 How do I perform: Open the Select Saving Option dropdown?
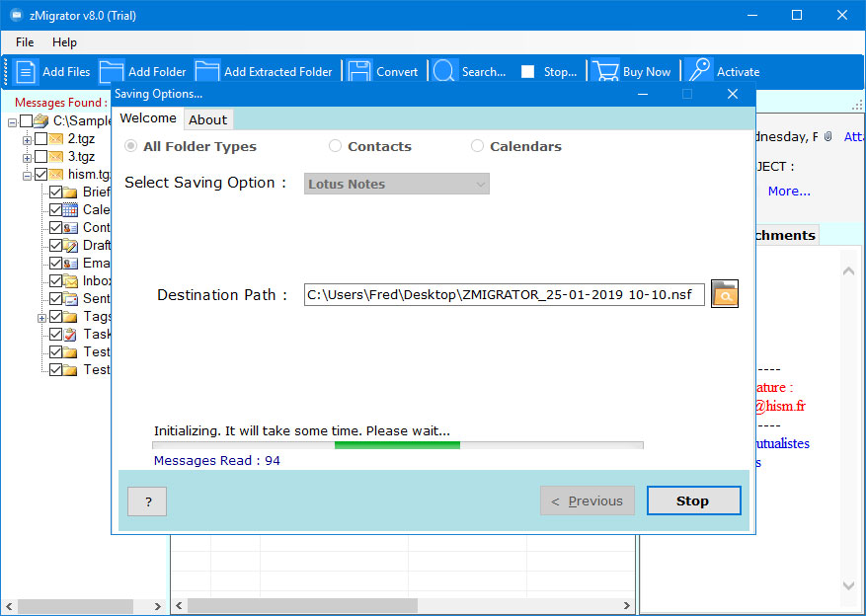point(397,184)
